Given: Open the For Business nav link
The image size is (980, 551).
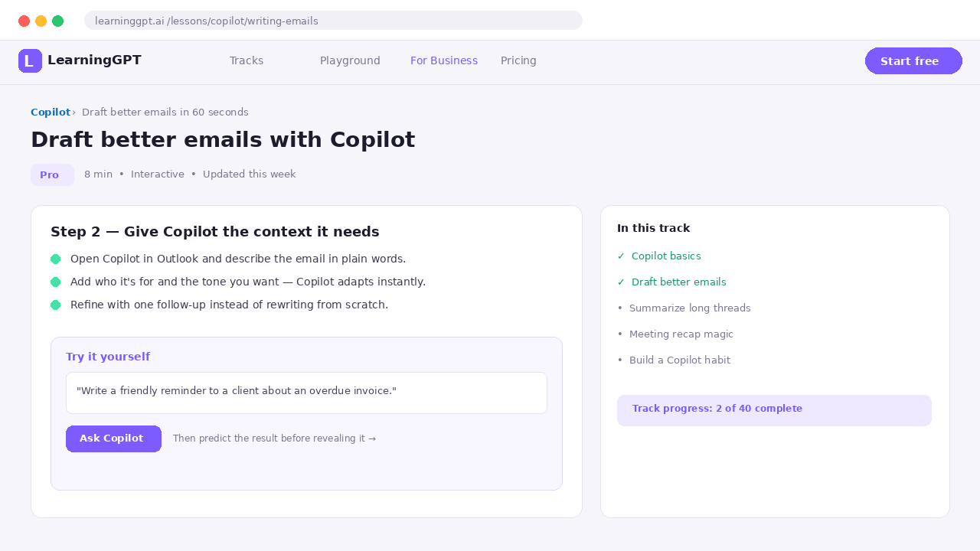Looking at the screenshot, I should click(444, 60).
